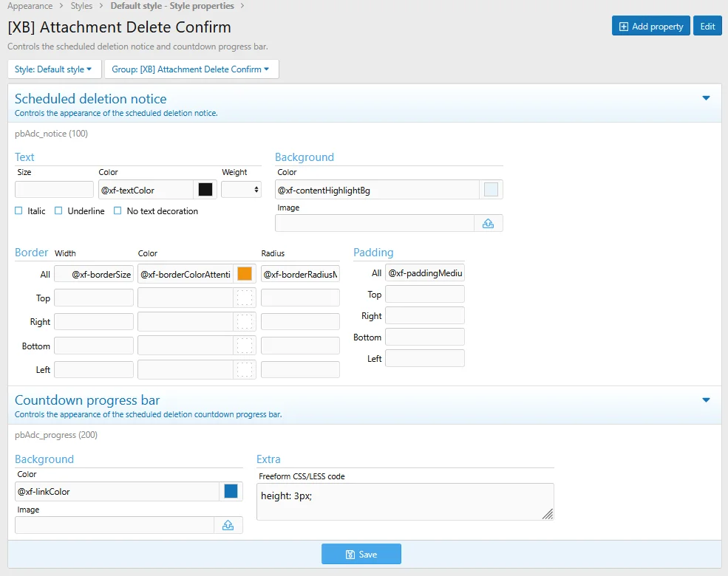Viewport: 728px width, 576px height.
Task: Open Default style - Style properties breadcrumb
Action: [172, 6]
